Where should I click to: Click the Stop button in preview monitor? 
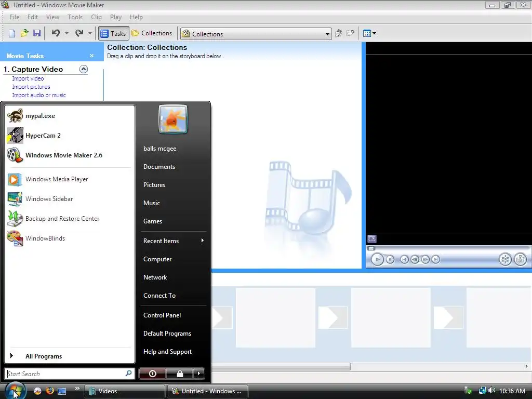[390, 260]
